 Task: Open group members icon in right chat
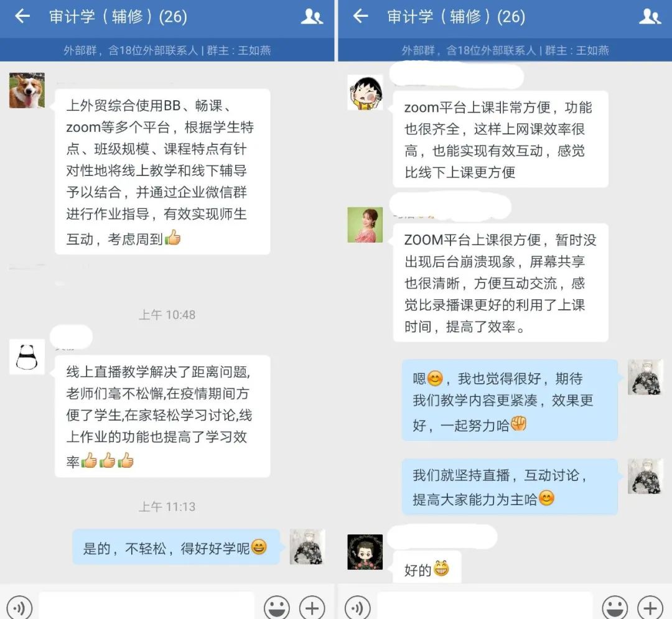pos(650,17)
